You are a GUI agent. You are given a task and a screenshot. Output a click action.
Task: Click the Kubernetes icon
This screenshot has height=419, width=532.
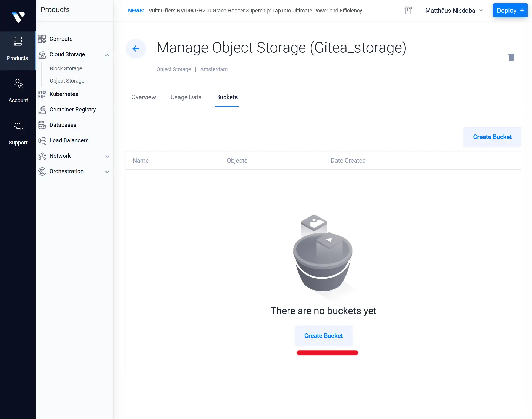42,94
